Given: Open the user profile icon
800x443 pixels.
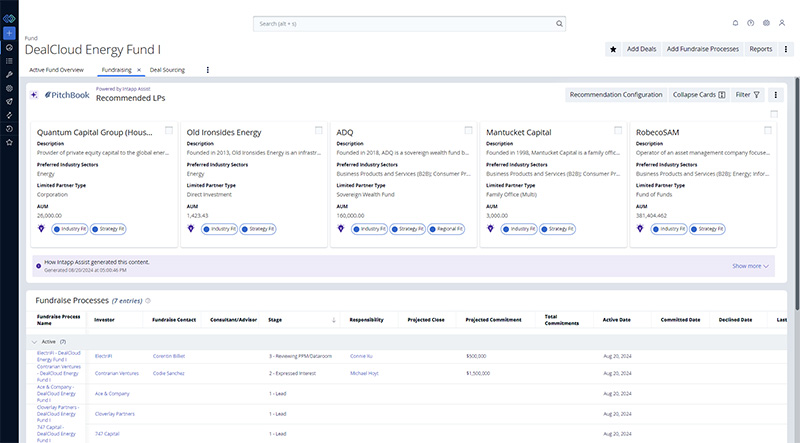Looking at the screenshot, I should (x=782, y=23).
